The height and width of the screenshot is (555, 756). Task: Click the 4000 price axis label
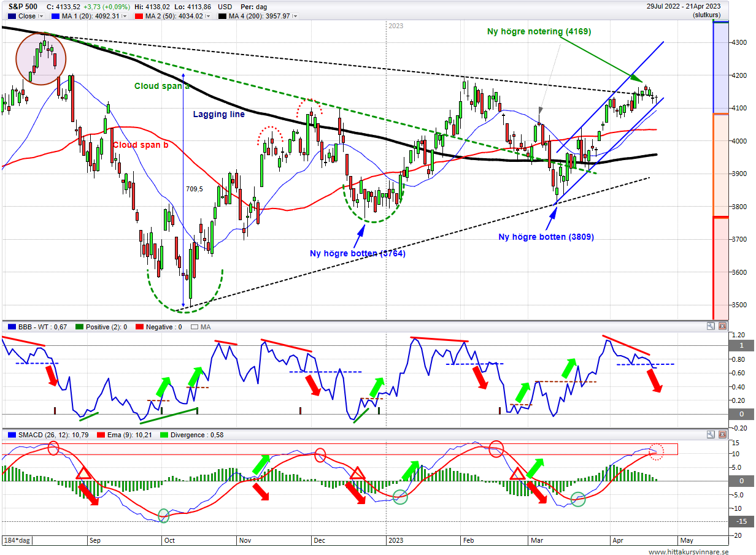[739, 141]
